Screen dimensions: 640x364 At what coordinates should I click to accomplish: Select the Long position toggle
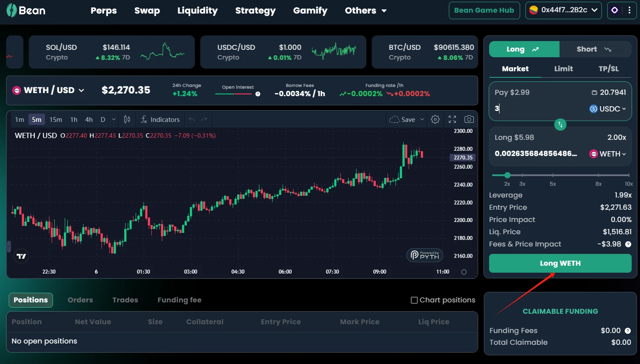524,49
